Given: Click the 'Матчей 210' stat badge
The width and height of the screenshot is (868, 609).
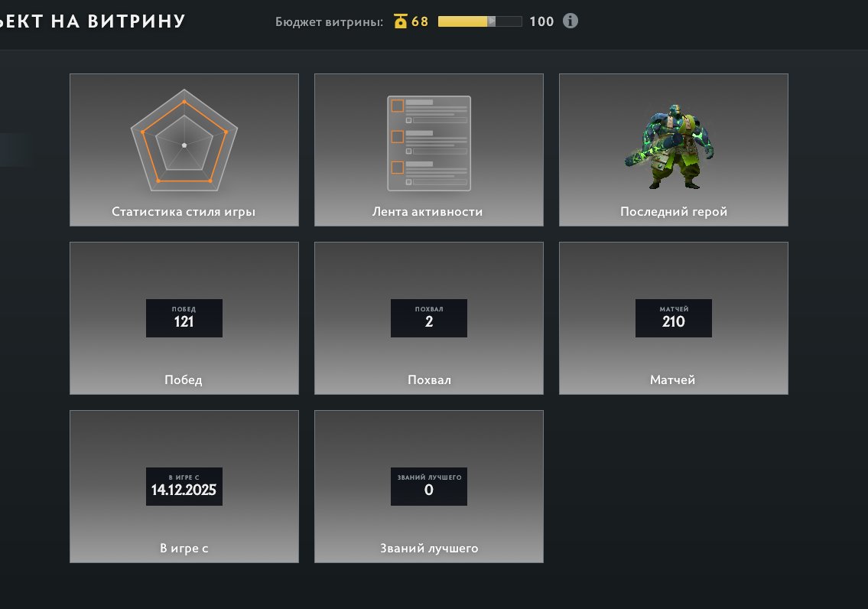Looking at the screenshot, I should click(674, 318).
